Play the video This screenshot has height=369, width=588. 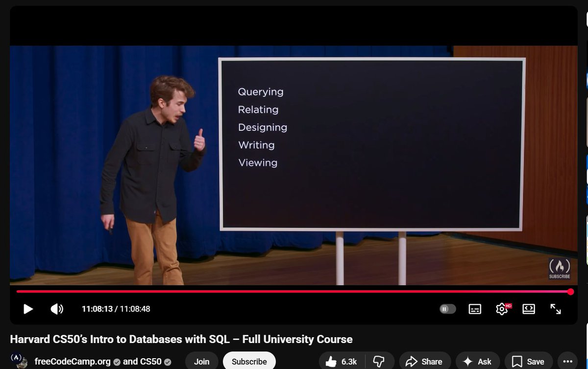28,309
